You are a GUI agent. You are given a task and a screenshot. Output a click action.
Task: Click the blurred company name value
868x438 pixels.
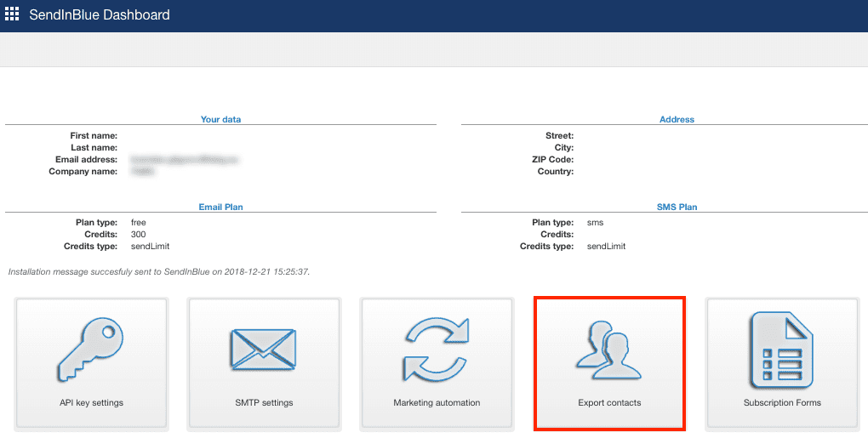142,172
